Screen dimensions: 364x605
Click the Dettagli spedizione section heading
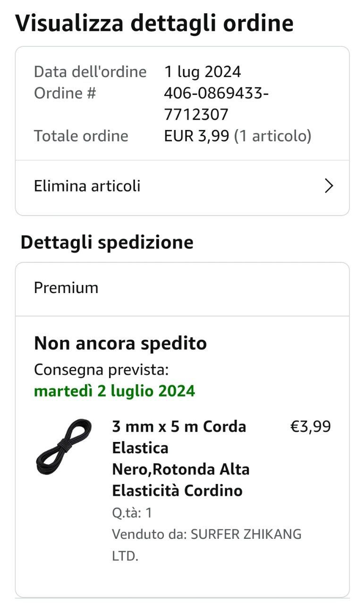pos(107,242)
